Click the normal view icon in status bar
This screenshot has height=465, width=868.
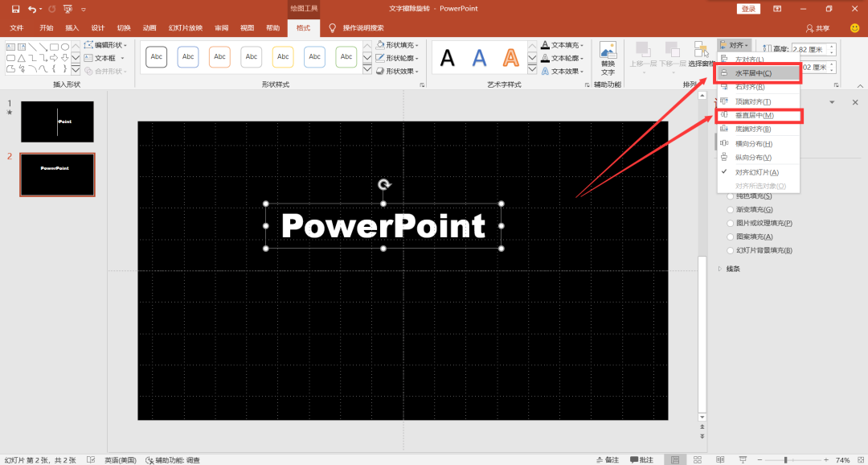[x=675, y=460]
